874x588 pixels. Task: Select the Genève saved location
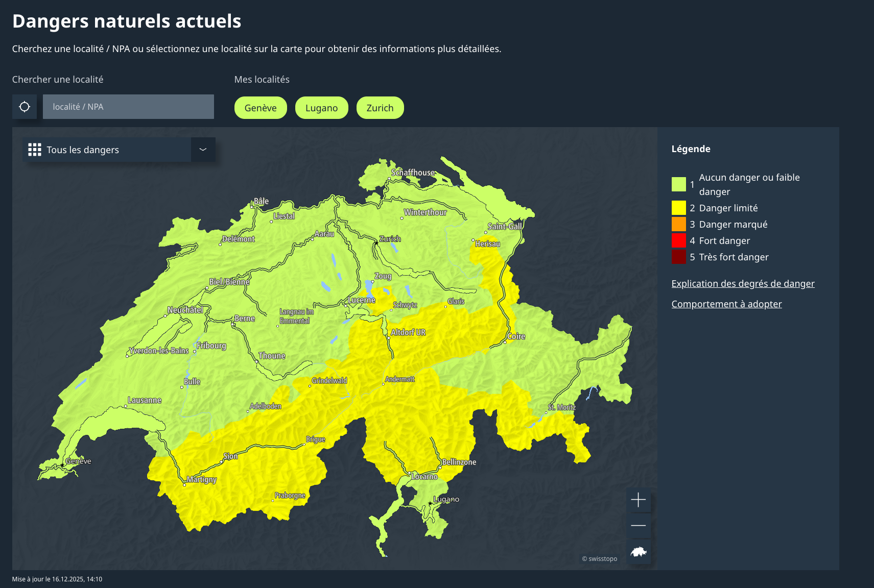[x=261, y=108]
